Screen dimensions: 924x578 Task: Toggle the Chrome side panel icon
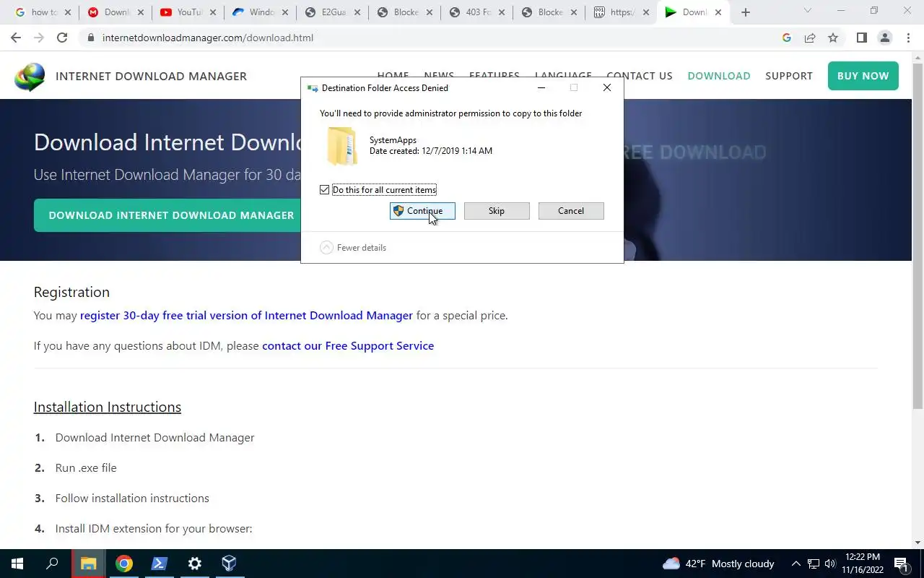(861, 38)
